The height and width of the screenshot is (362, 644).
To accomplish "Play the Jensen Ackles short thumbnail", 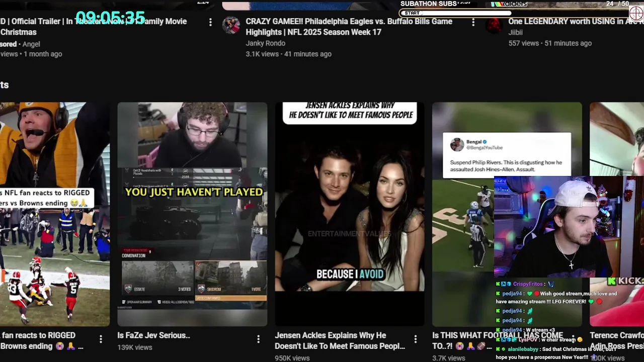I will [350, 214].
